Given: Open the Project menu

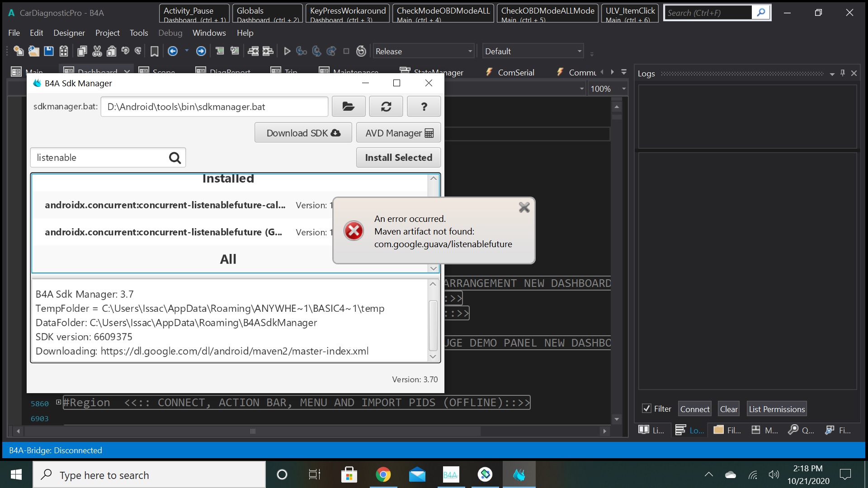Looking at the screenshot, I should 107,33.
